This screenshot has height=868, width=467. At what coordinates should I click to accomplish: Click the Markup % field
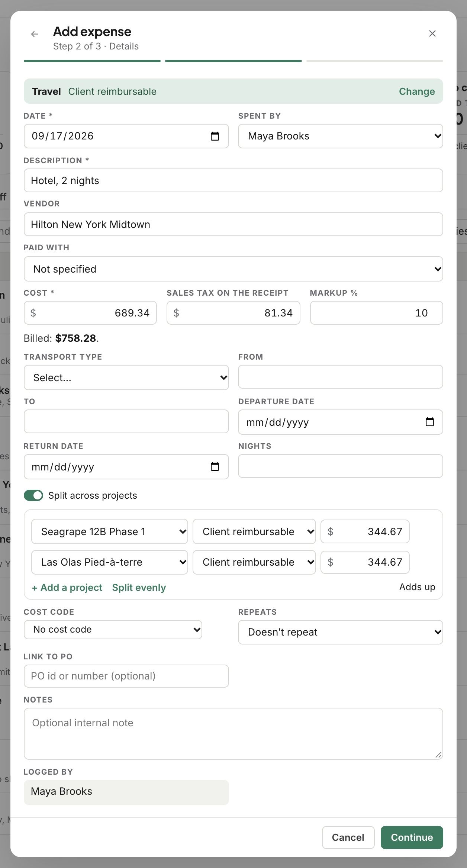point(376,313)
